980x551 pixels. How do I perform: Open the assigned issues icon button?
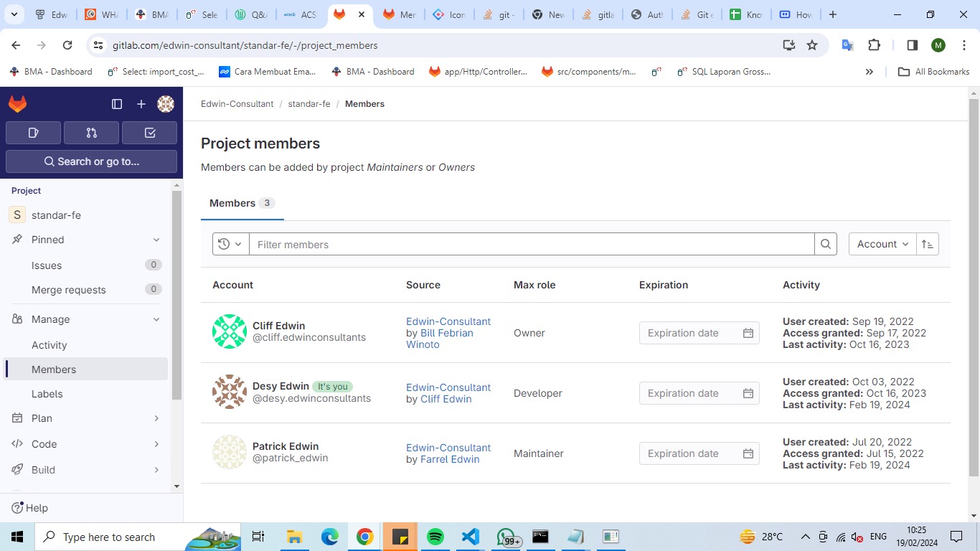pos(33,133)
